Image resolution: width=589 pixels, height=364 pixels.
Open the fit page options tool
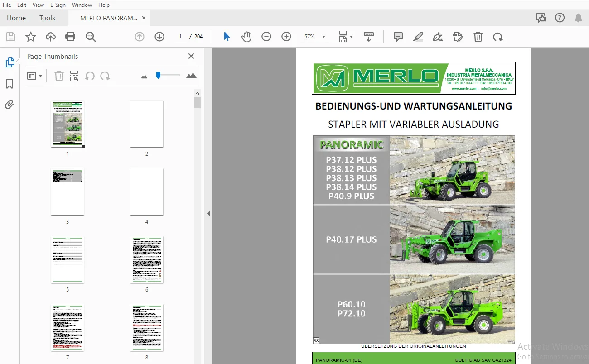point(346,37)
